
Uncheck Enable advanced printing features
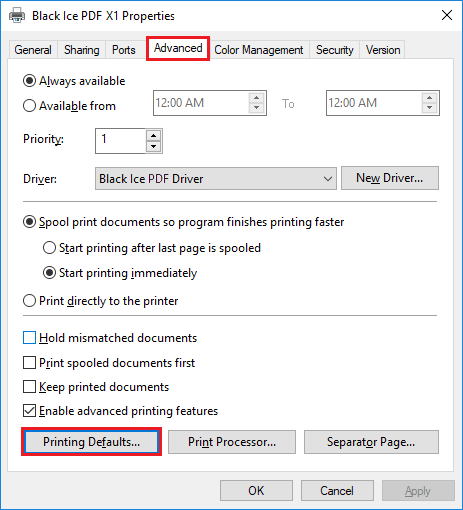tap(29, 411)
